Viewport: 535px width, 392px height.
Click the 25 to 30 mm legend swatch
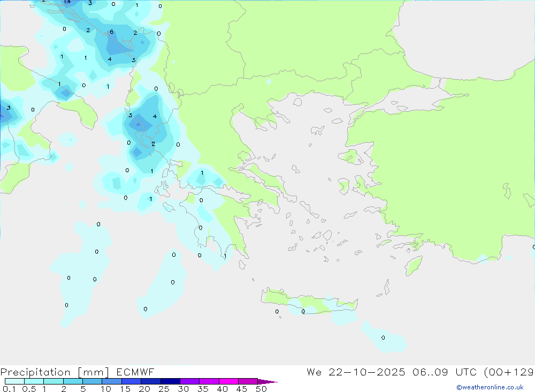pyautogui.click(x=170, y=381)
